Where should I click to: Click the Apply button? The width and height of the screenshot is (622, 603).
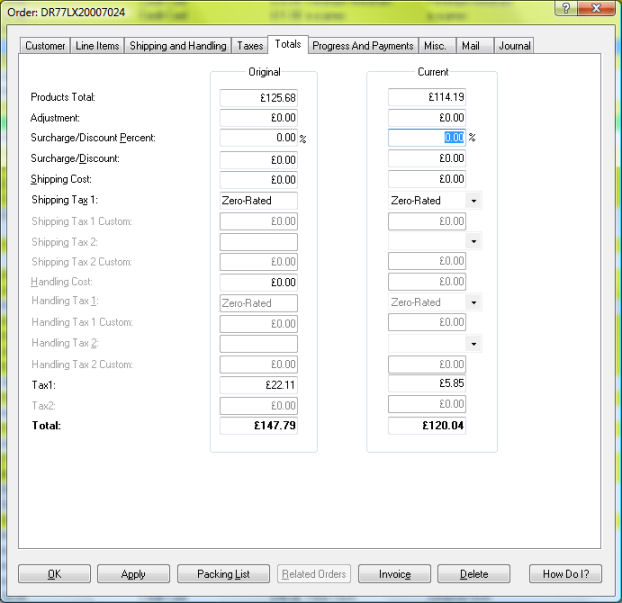[133, 574]
